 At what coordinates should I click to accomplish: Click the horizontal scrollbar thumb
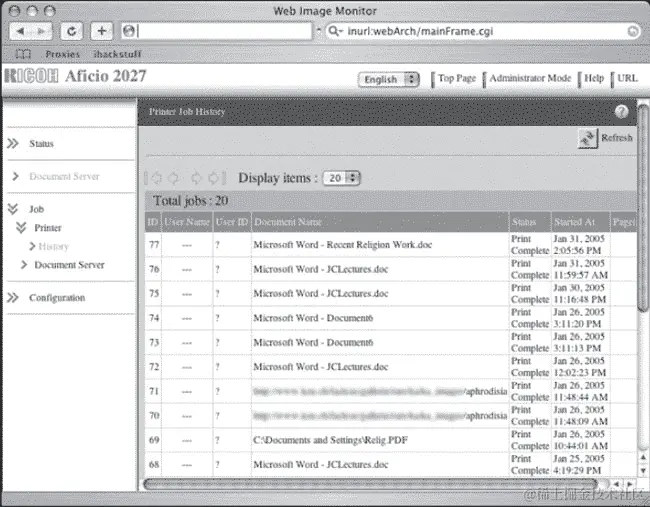point(370,484)
